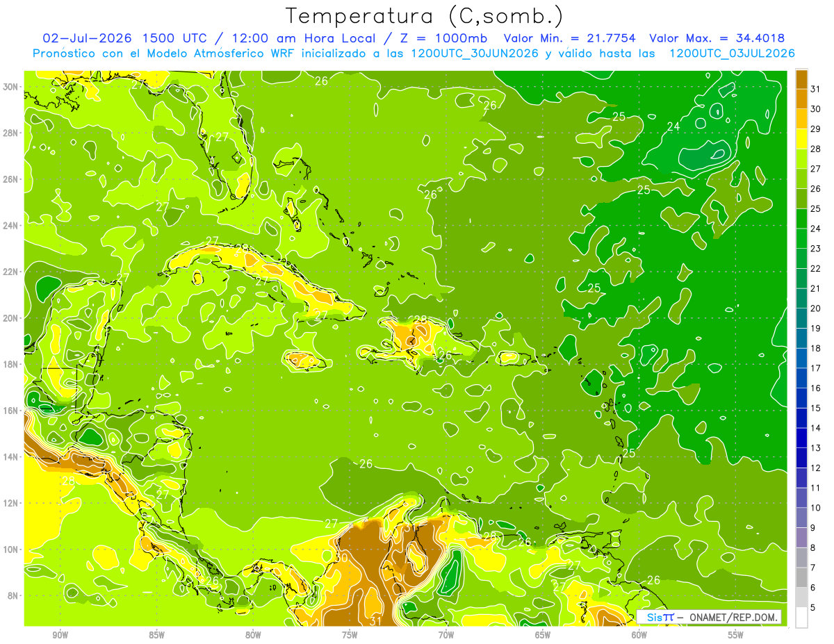Click the 10 label on the color scale

(816, 508)
